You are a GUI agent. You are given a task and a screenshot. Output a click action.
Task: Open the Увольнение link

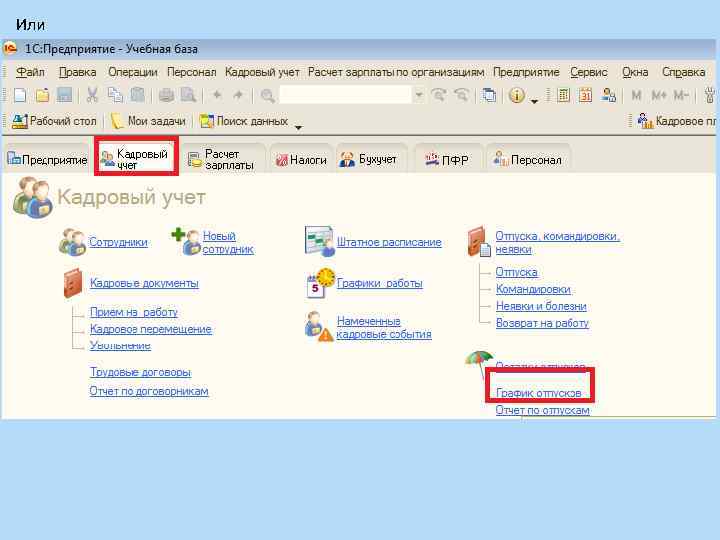pos(120,345)
